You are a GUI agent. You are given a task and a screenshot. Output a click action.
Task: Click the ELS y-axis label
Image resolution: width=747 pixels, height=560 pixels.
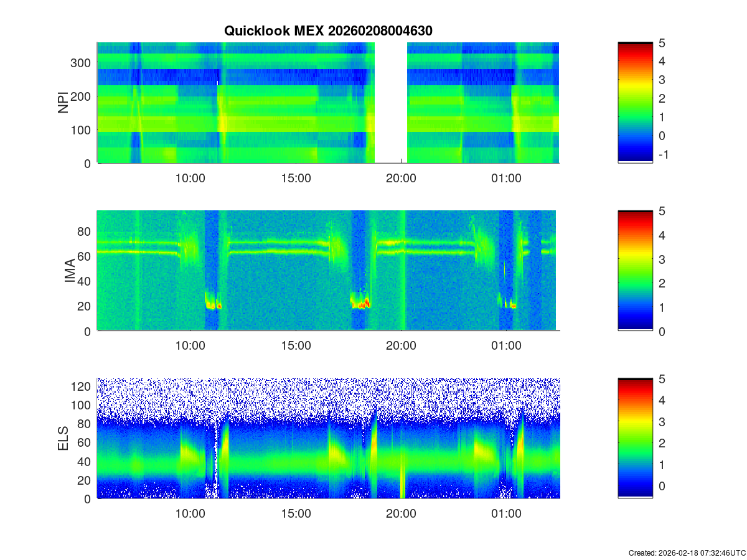tap(63, 439)
